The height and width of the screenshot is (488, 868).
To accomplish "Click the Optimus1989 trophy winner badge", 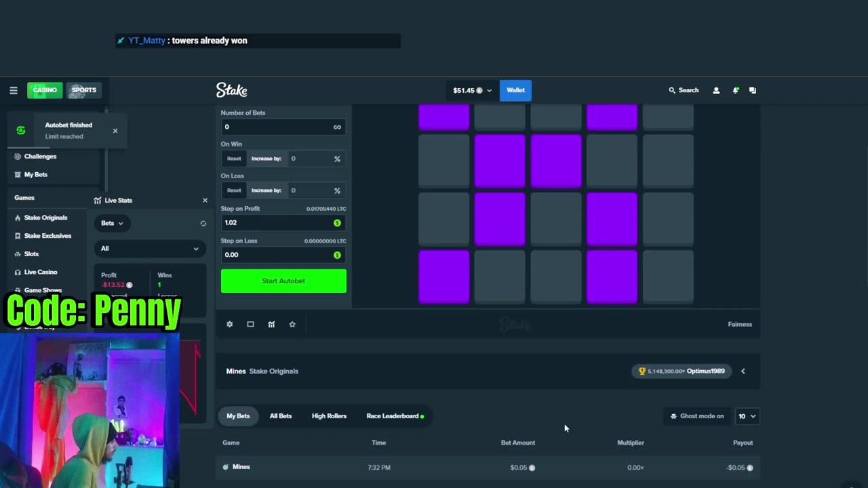I will [682, 371].
